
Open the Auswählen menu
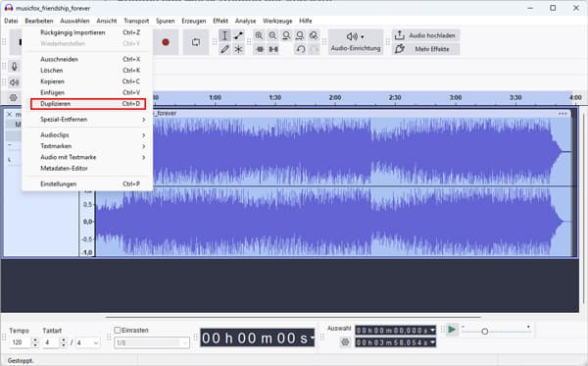tap(74, 21)
